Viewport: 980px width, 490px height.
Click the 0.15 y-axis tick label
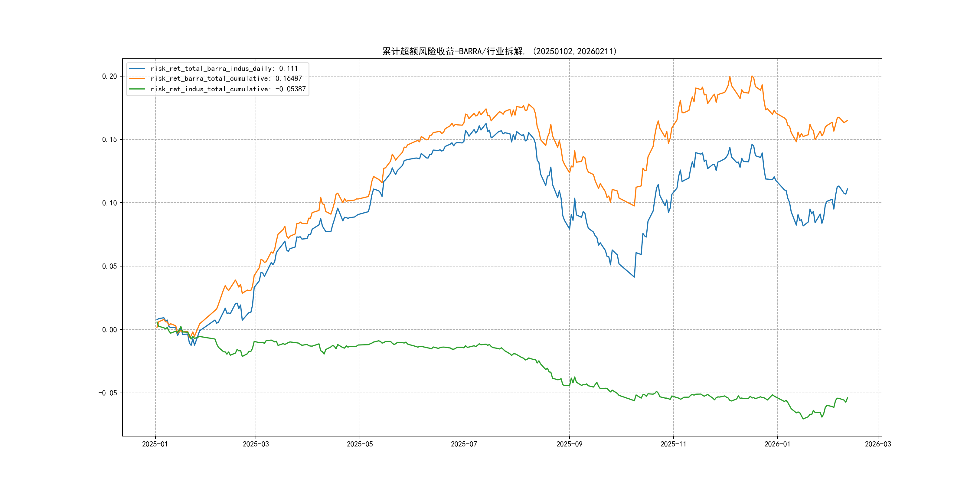(x=109, y=140)
